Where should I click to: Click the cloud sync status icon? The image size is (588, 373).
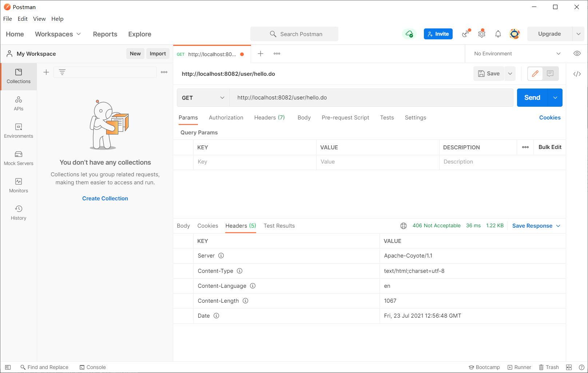point(409,34)
